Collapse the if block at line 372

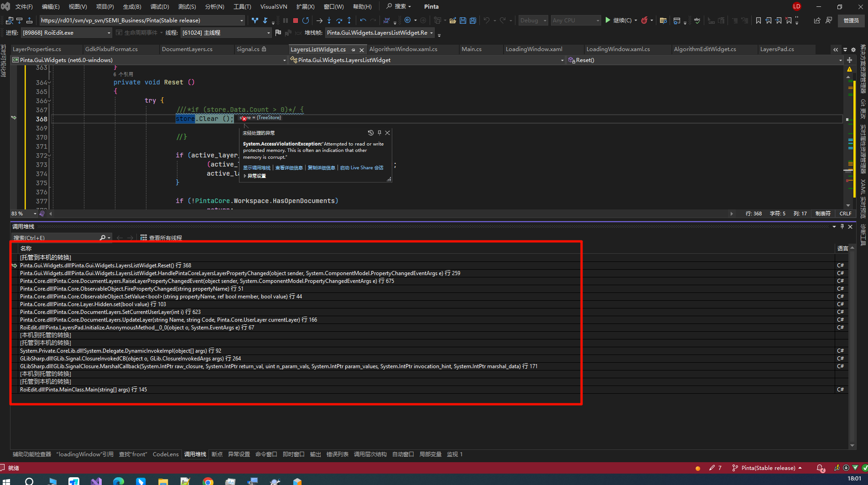[x=49, y=156]
